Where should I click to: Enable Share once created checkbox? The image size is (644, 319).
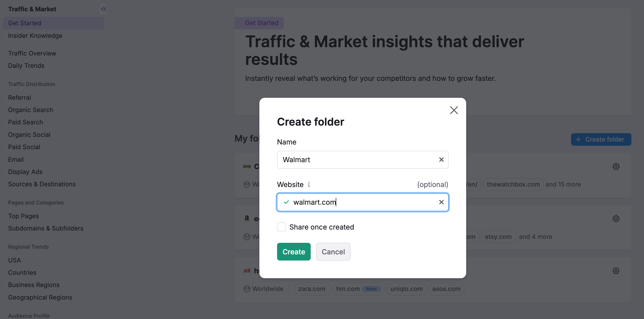click(x=281, y=227)
